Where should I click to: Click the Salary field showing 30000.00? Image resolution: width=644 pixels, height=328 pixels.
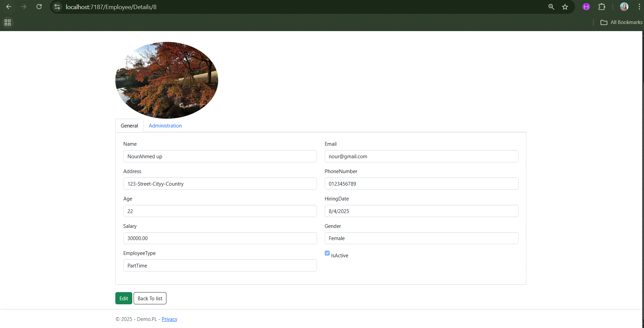click(x=220, y=238)
